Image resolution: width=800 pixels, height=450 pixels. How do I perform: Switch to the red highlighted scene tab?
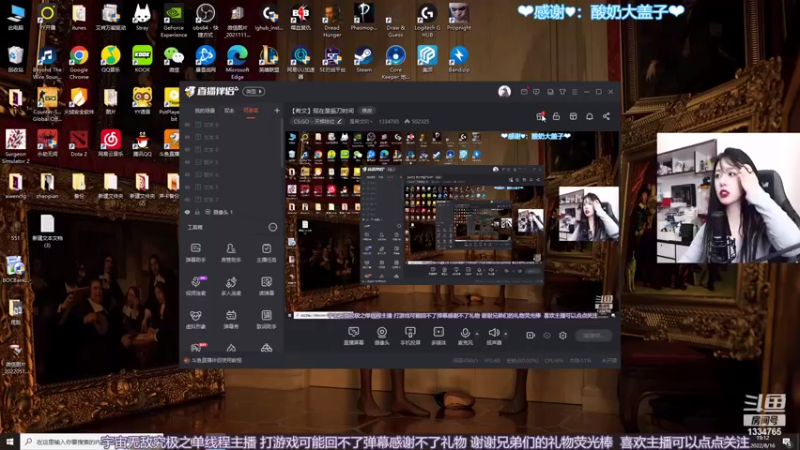pos(251,111)
